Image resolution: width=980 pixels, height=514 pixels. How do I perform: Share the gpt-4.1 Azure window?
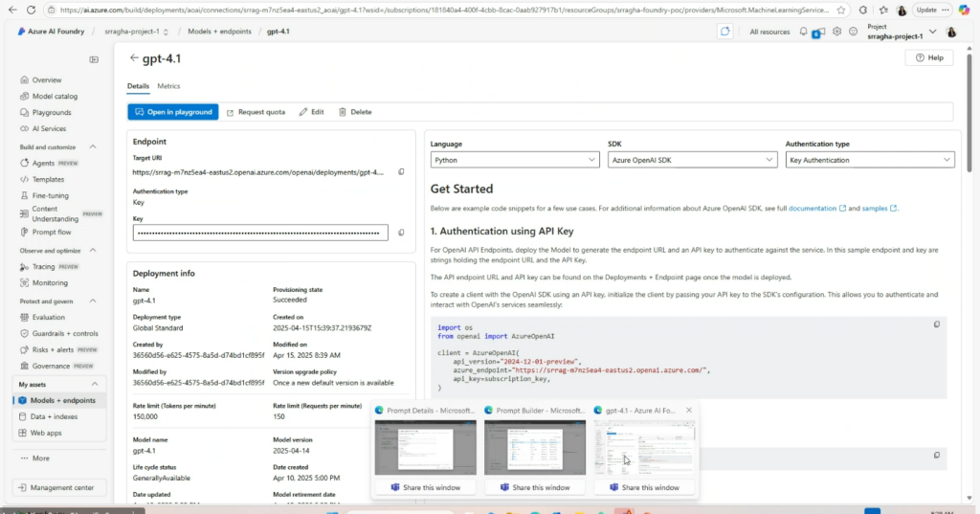point(644,487)
